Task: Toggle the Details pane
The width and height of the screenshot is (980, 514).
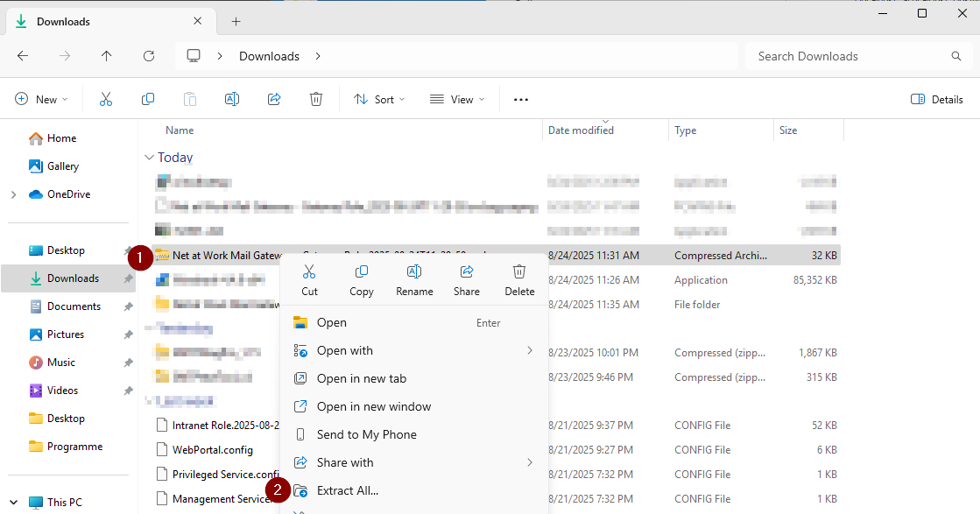Action: pyautogui.click(x=937, y=100)
